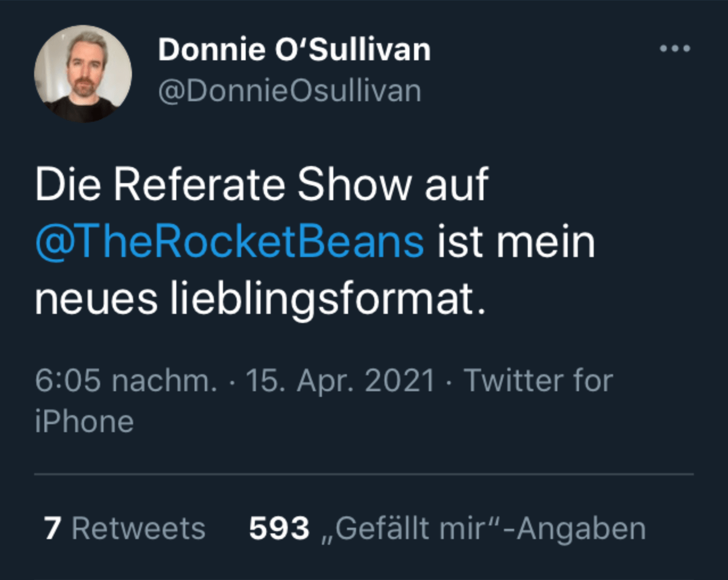
Task: Click the tweet author header area
Action: click(295, 68)
